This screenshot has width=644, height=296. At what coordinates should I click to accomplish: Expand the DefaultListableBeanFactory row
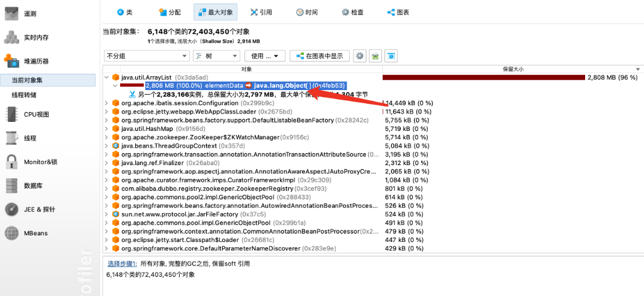tap(107, 120)
